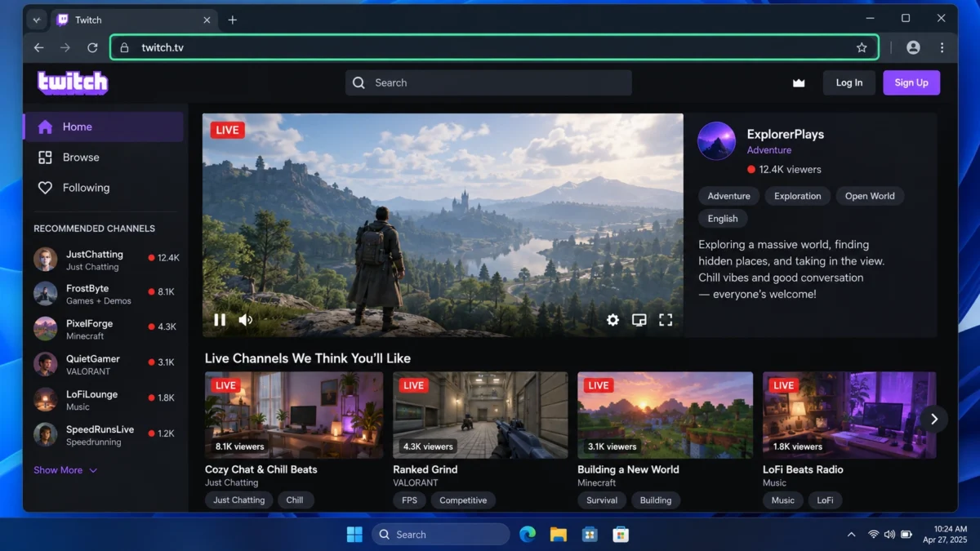The height and width of the screenshot is (551, 980).
Task: Click Log In button
Action: tap(849, 82)
